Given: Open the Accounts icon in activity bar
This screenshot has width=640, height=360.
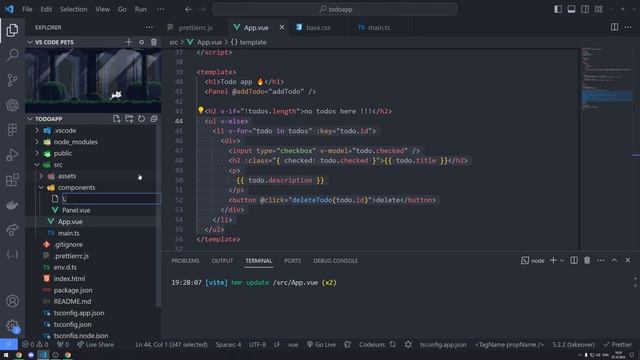Looking at the screenshot, I should click(x=12, y=301).
